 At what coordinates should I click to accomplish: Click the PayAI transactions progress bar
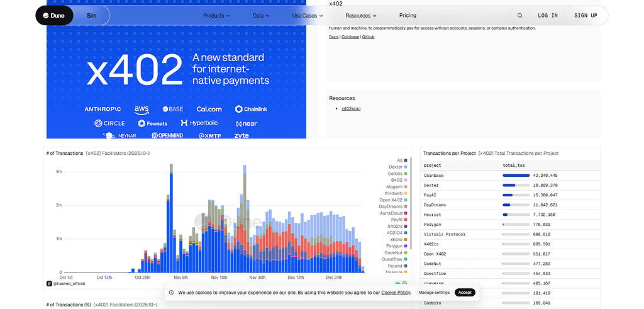tap(516, 195)
